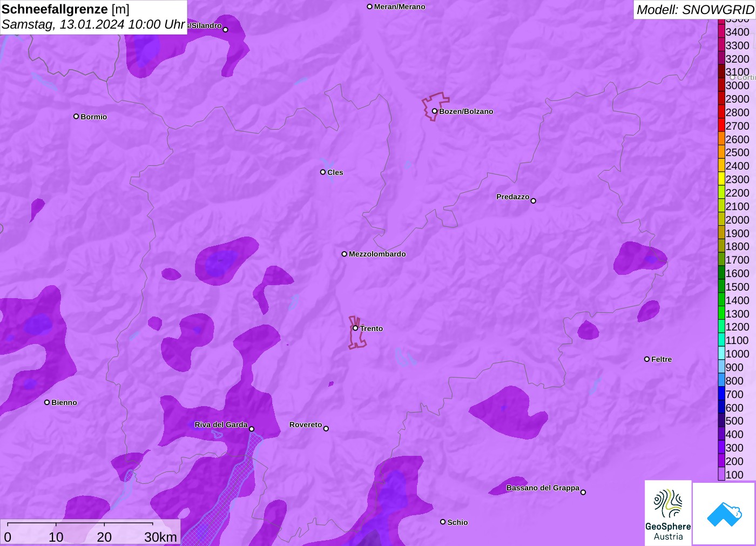Click the Bassano del Grappa marker

[x=583, y=492]
